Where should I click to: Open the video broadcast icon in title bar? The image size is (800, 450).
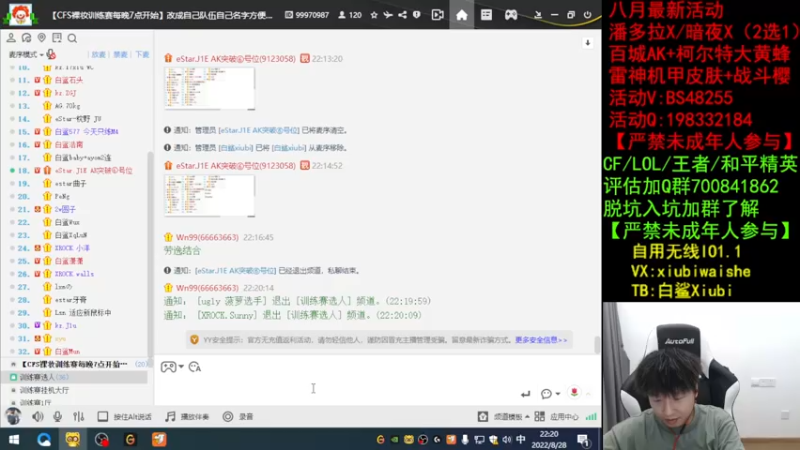(437, 15)
